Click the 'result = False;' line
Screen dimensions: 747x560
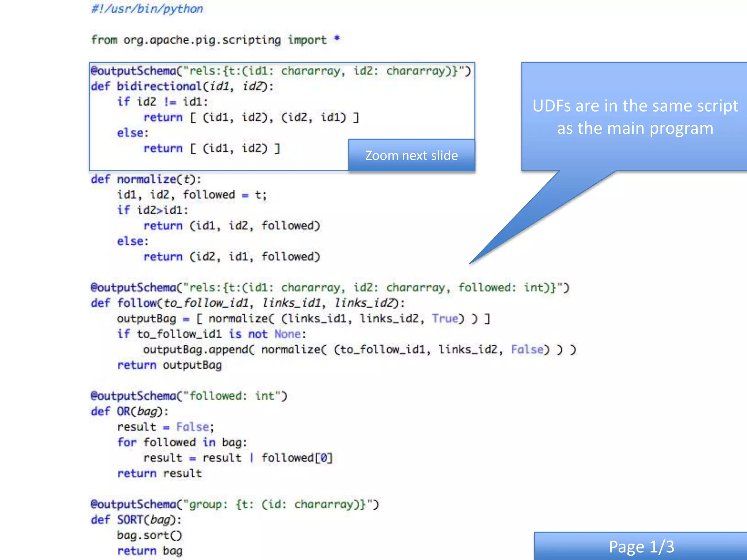click(166, 427)
